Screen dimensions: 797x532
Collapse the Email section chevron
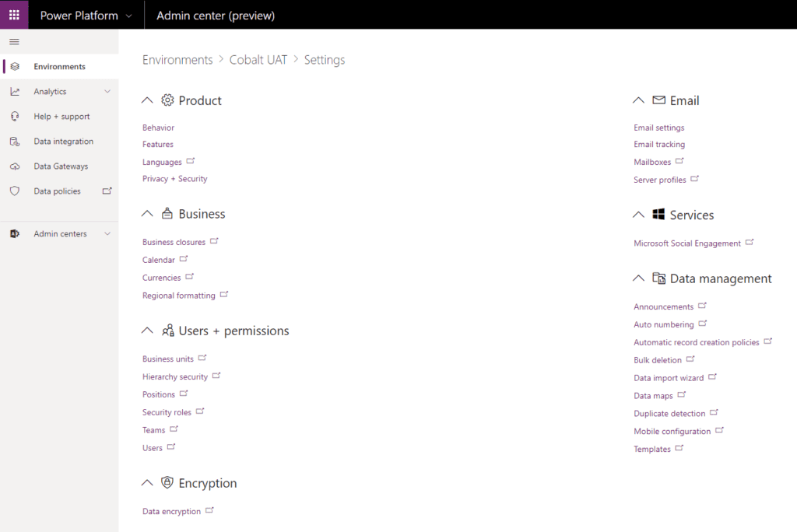[638, 100]
